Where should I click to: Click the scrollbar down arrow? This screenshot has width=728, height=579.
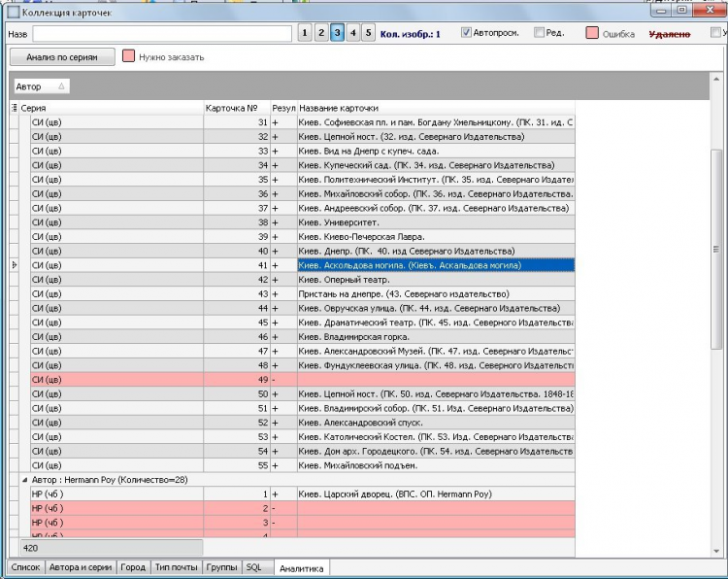coord(716,551)
